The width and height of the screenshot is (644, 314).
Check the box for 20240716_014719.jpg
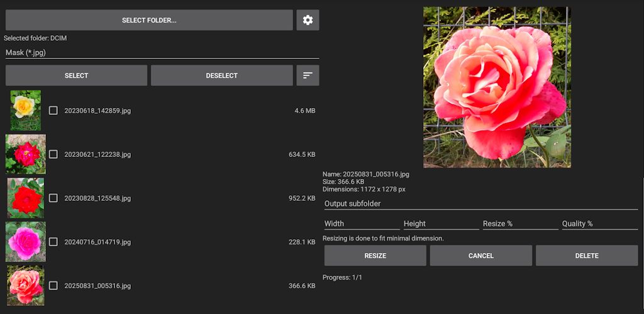coord(53,242)
